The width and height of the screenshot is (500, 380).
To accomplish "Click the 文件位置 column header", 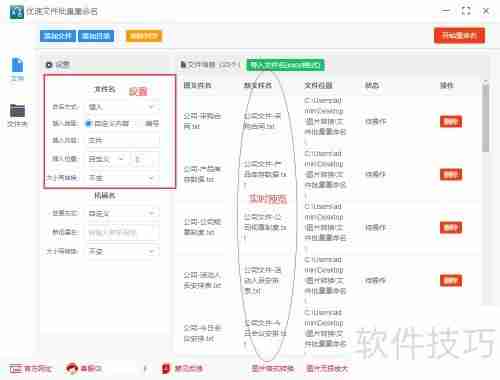I will coord(318,85).
